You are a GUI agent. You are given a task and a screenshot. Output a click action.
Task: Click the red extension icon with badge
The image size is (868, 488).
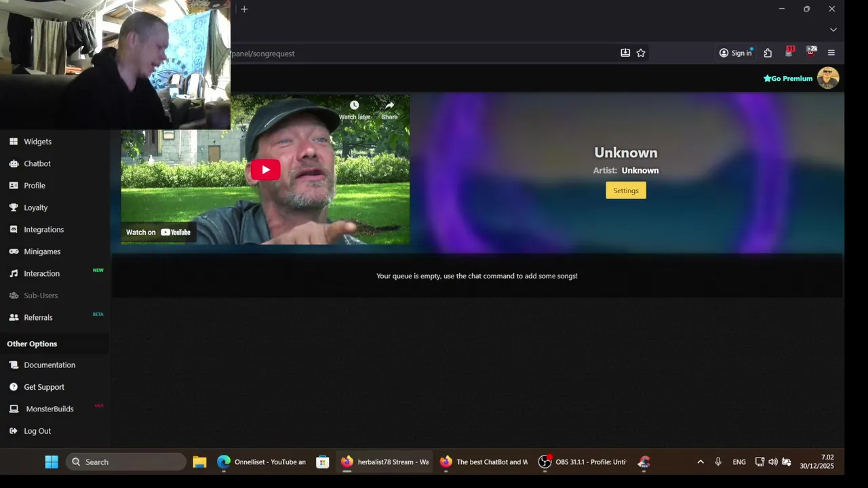click(789, 52)
